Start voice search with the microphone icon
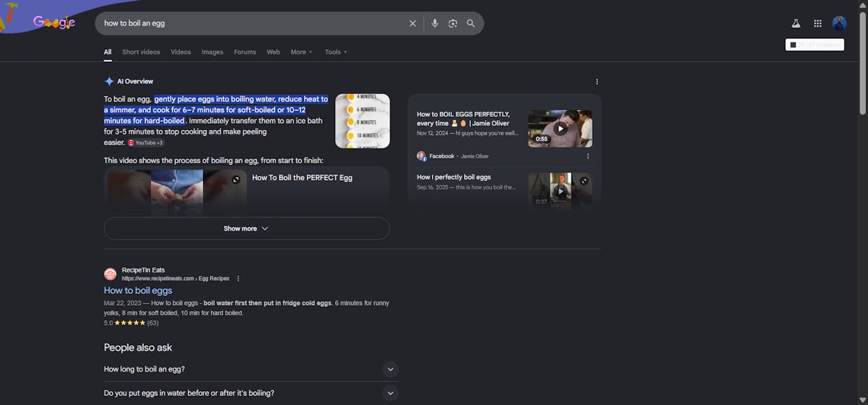868x405 pixels. tap(435, 24)
